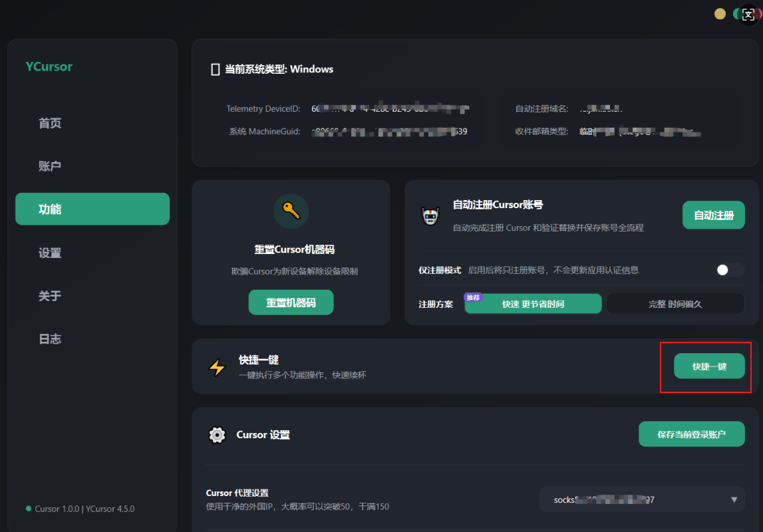The height and width of the screenshot is (532, 763).
Task: Click the Telemetry DeviceID label
Action: (x=263, y=109)
